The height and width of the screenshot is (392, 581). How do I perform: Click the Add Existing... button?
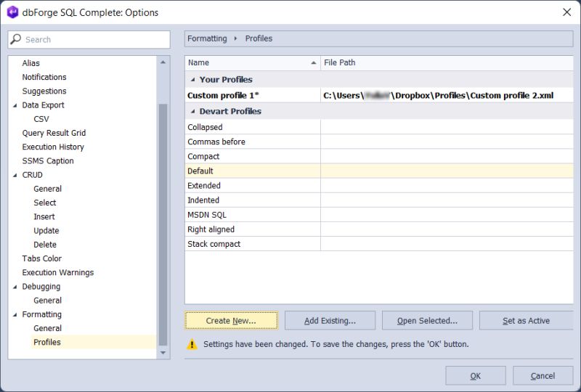pyautogui.click(x=330, y=320)
